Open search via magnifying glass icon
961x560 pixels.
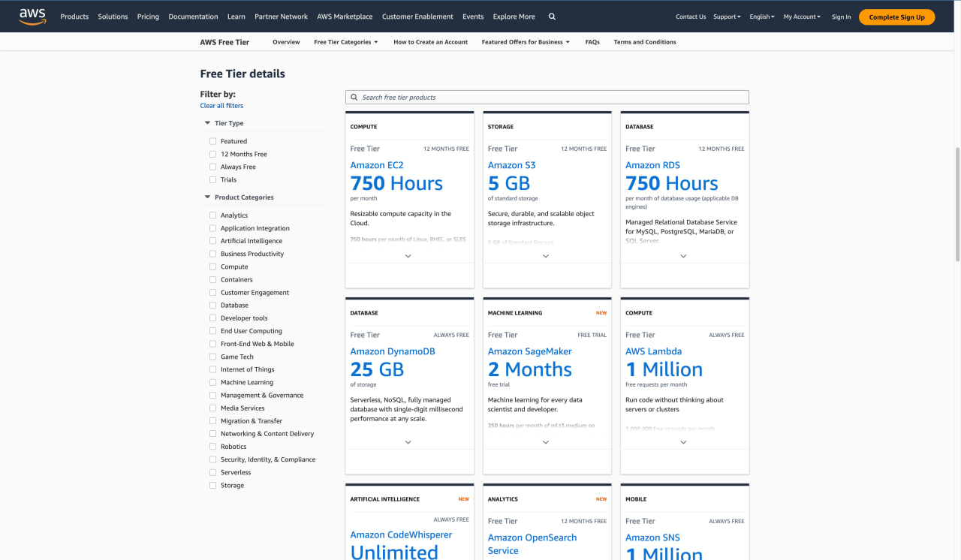(552, 17)
